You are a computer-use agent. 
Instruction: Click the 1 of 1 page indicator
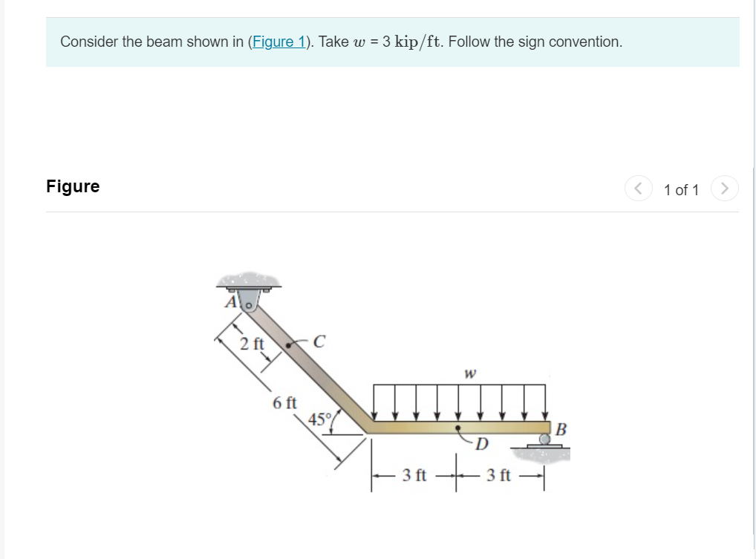(681, 189)
